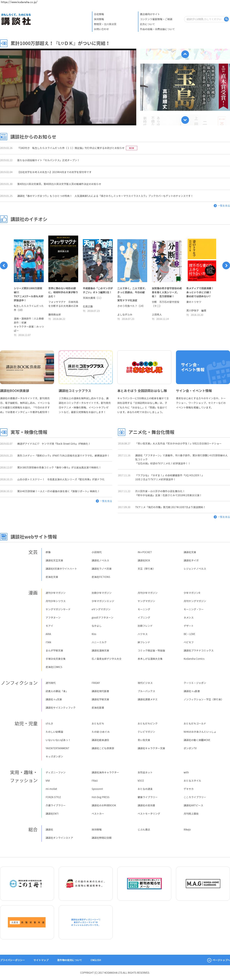
Task: Open the 会社情報 header menu item
Action: tap(99, 14)
